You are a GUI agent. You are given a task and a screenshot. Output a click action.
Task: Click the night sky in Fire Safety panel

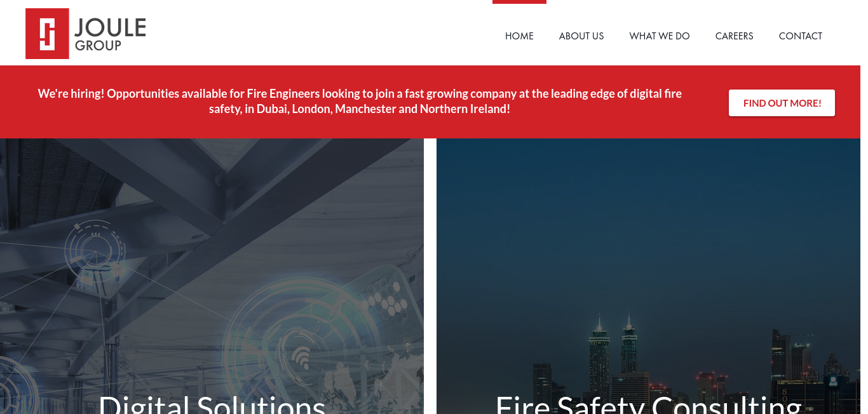pos(648,222)
